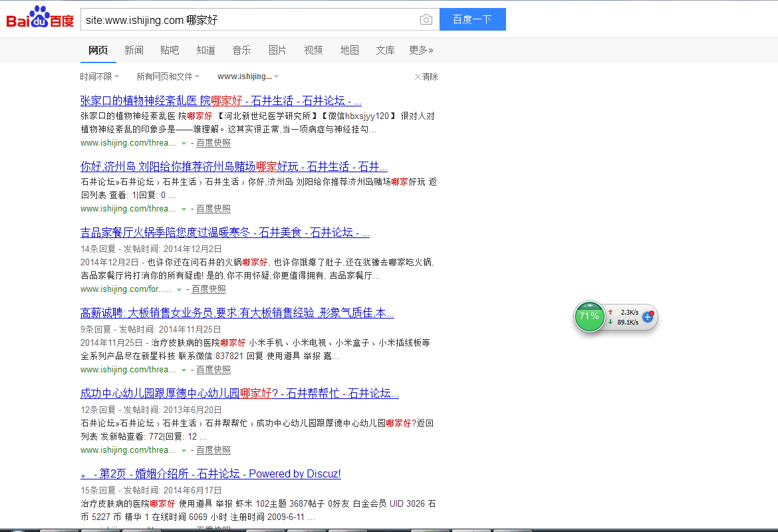Click the 71% green accelerator ball
Viewport: 778px width, 532px height.
click(589, 317)
